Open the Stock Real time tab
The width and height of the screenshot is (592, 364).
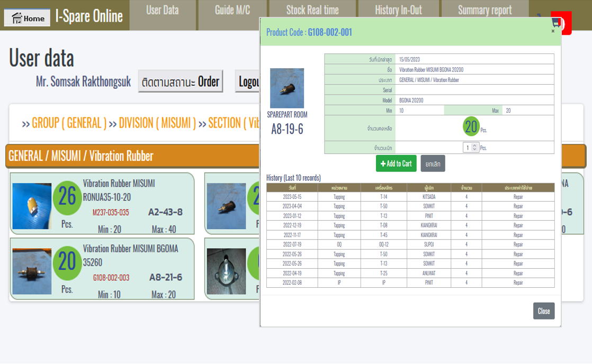[312, 11]
